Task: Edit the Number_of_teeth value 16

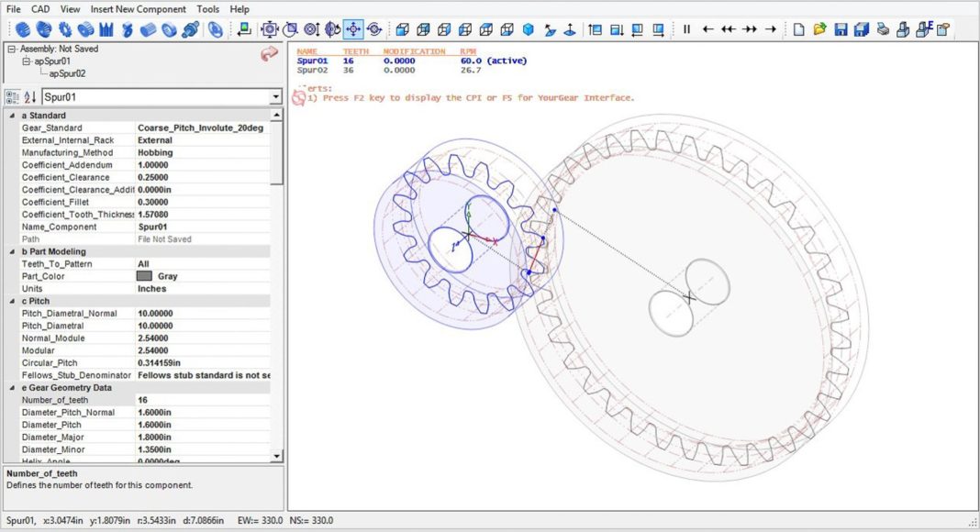Action: [x=203, y=400]
